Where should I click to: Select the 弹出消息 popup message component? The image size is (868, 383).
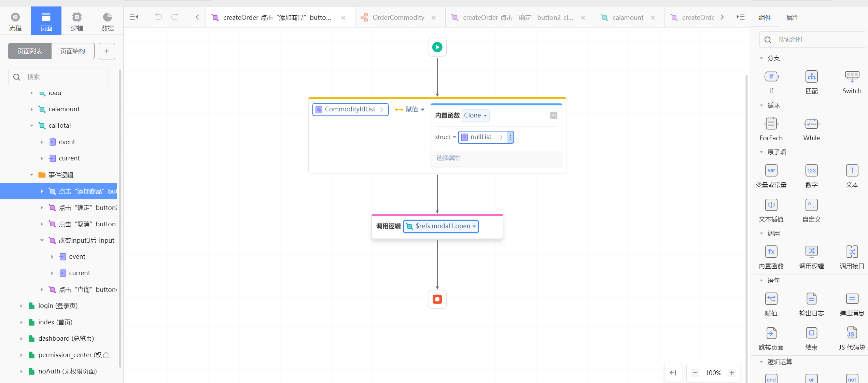(x=852, y=304)
